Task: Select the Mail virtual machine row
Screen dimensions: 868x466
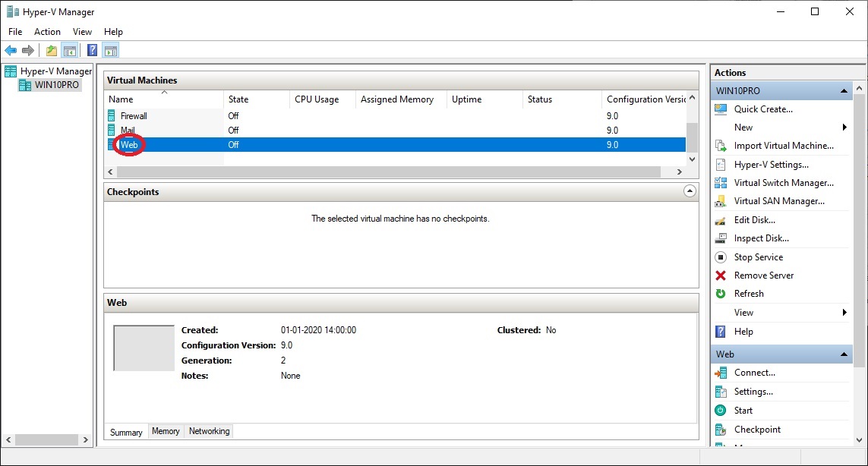Action: [x=396, y=130]
